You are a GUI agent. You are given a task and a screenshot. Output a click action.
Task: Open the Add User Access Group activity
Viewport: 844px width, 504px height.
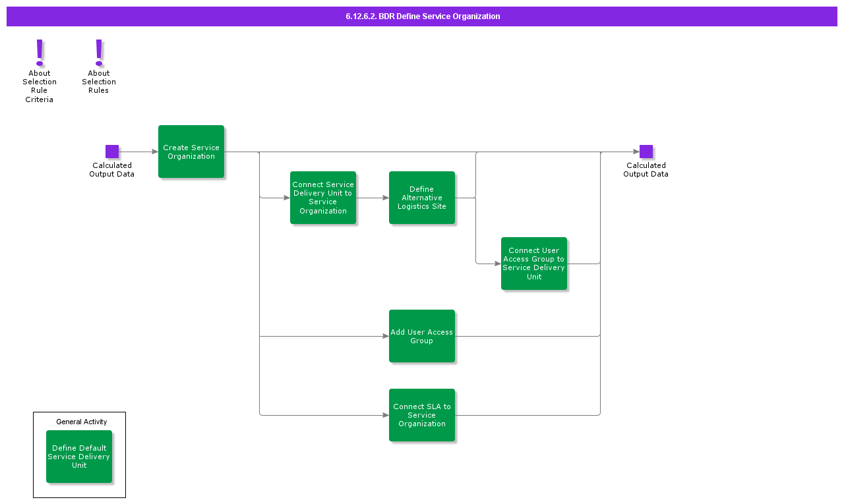(x=422, y=336)
